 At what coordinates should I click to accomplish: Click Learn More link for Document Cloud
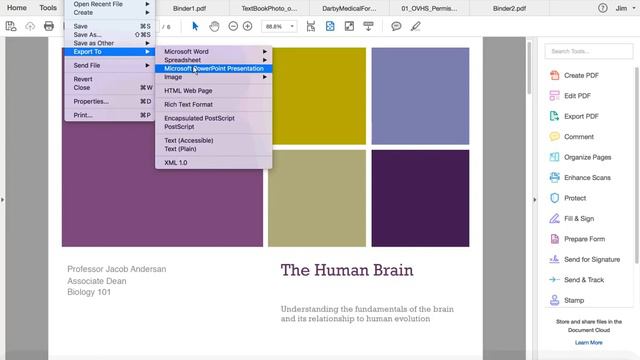589,342
